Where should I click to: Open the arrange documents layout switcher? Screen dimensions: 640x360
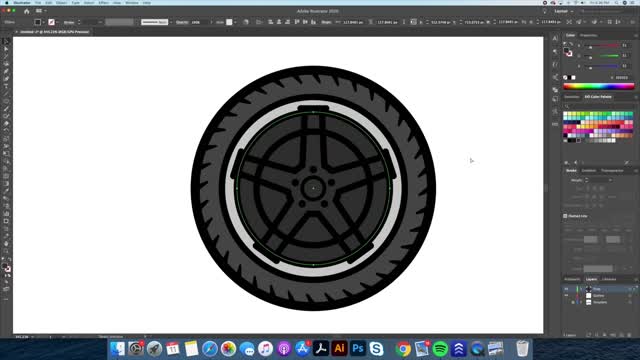41,11
